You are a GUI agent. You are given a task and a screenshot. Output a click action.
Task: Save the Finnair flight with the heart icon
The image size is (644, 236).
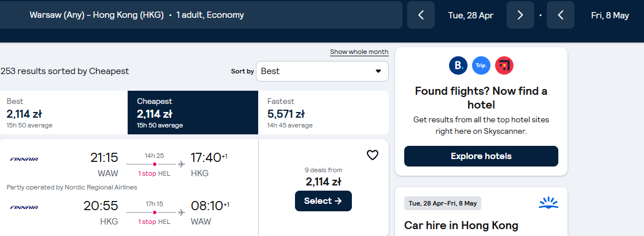[x=372, y=155]
